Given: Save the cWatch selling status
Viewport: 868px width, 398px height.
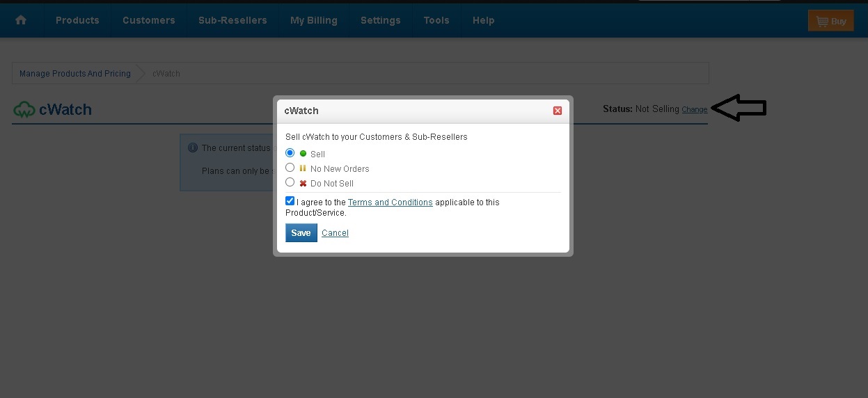Looking at the screenshot, I should [301, 233].
